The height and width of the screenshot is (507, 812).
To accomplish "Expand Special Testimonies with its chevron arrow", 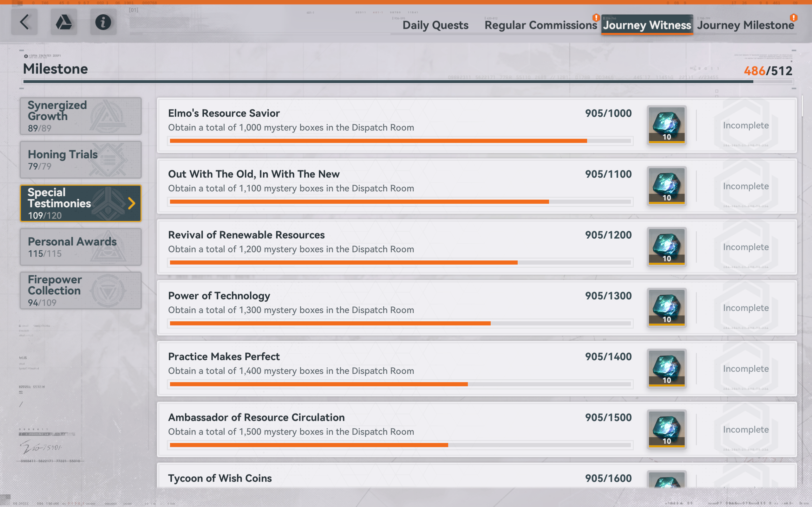I will pos(132,203).
